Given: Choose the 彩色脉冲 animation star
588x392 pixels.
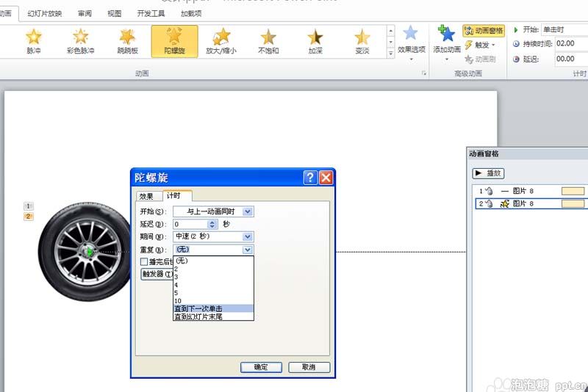Looking at the screenshot, I should (80, 41).
